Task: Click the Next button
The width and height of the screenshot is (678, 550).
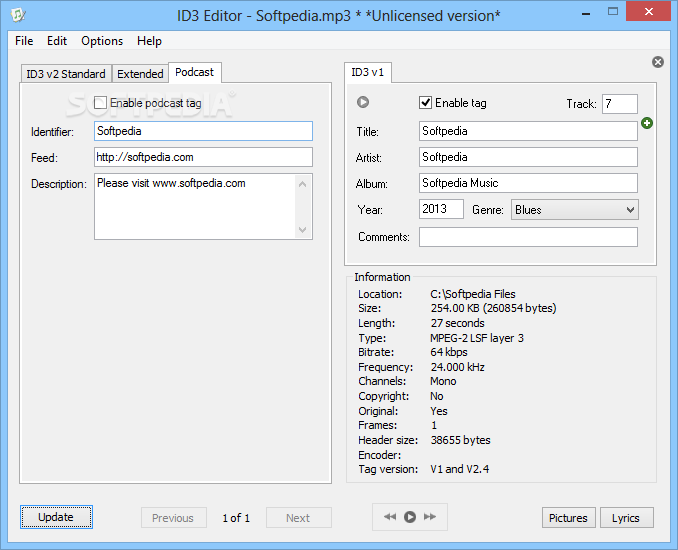Action: coord(298,518)
